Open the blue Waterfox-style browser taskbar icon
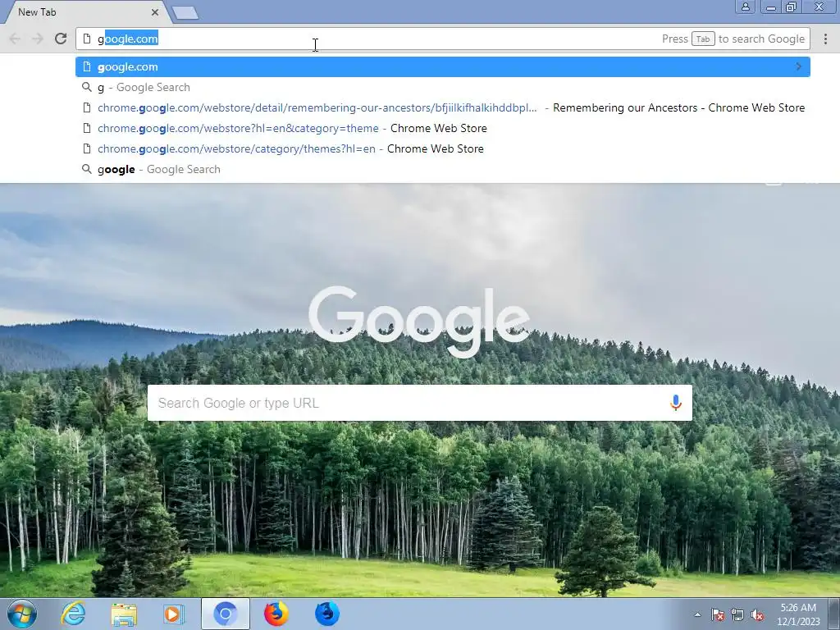840x630 pixels. point(326,614)
